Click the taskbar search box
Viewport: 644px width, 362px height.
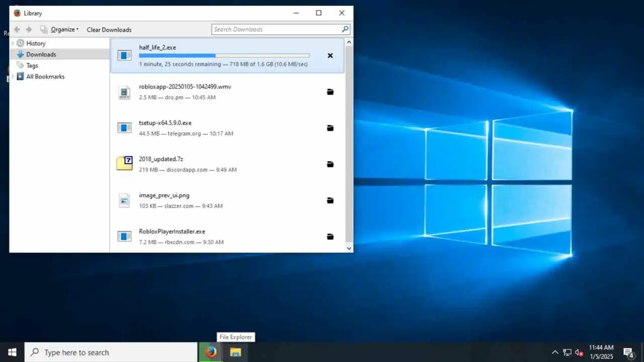(x=111, y=352)
